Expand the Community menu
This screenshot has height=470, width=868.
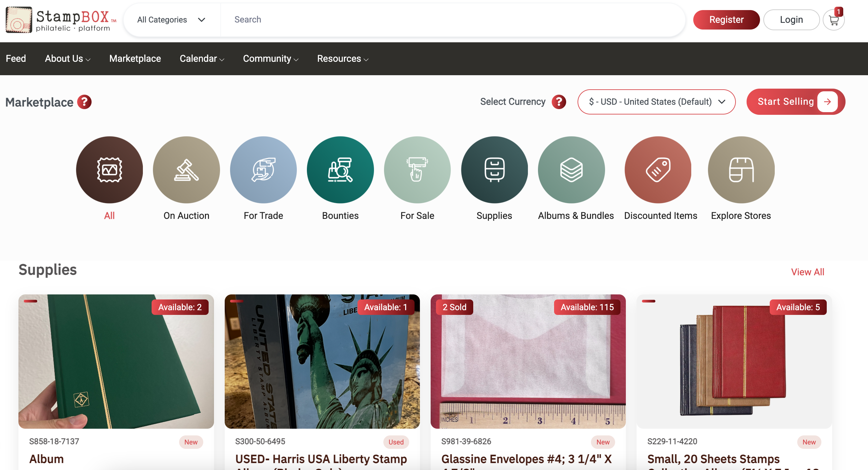pyautogui.click(x=270, y=59)
